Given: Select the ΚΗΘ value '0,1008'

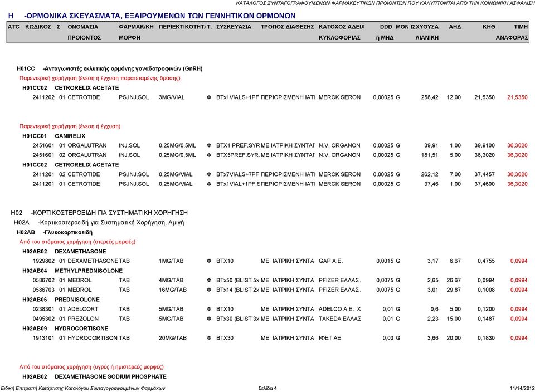Looking at the screenshot, I should (486, 290).
